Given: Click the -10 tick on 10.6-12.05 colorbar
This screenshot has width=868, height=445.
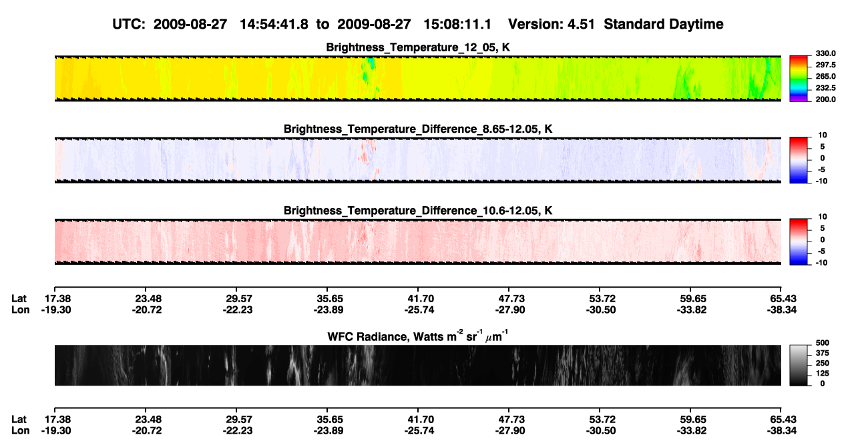Looking at the screenshot, I should 822,263.
